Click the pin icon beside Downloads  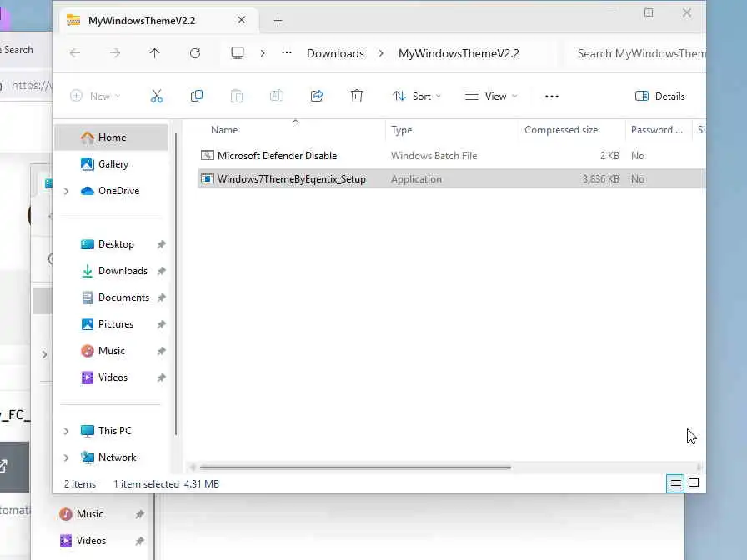(161, 271)
